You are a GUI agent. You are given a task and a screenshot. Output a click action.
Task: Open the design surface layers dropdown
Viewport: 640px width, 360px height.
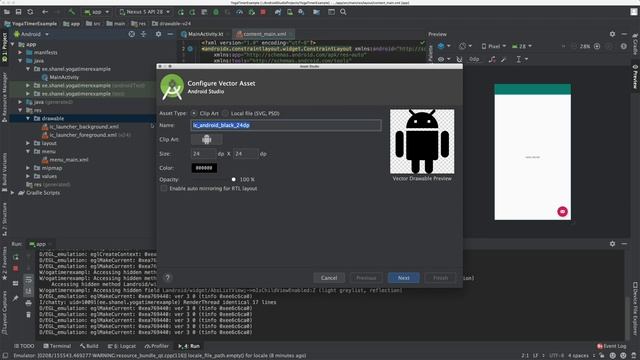point(444,46)
